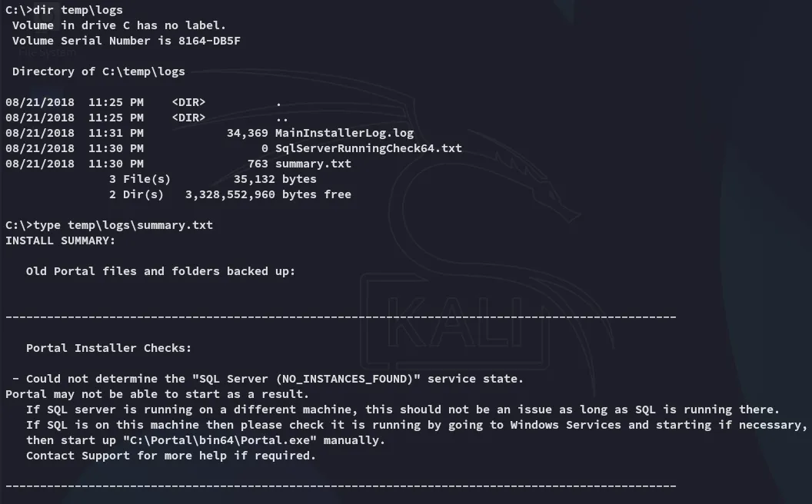Click the 34,369 file size value
812x504 pixels.
[247, 133]
